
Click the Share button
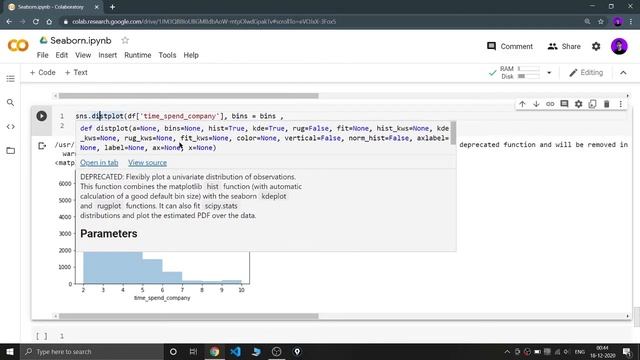pyautogui.click(x=564, y=47)
